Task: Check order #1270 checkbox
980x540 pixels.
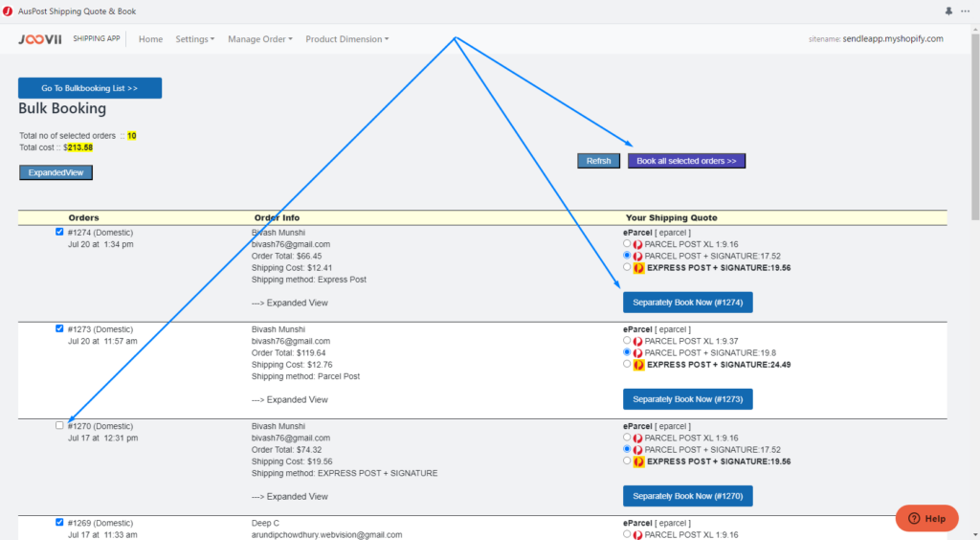Action: tap(59, 426)
